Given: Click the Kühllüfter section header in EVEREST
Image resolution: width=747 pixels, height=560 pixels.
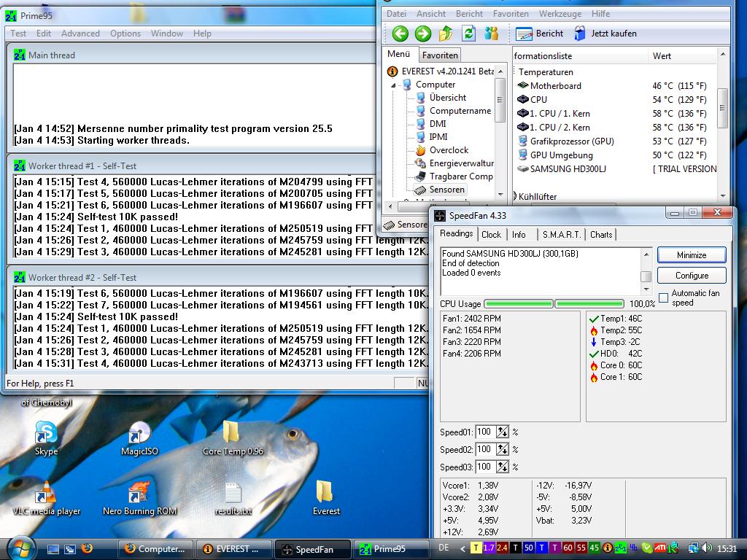Looking at the screenshot, I should [x=538, y=196].
